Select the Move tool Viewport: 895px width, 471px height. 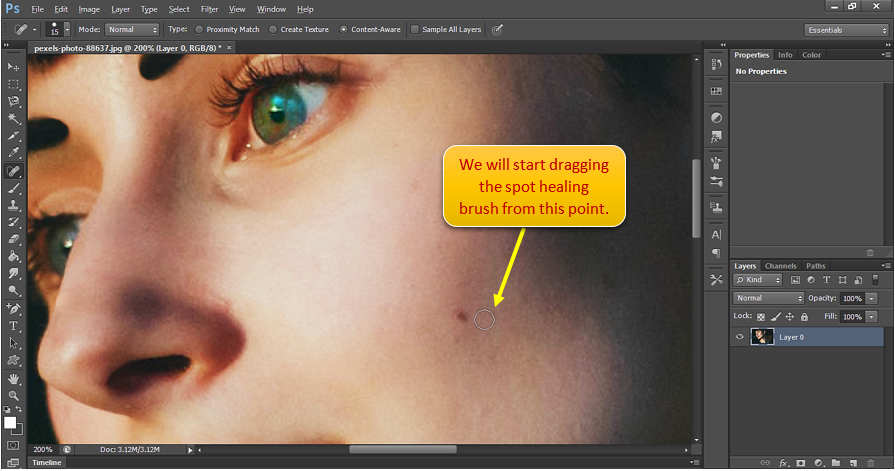tap(13, 67)
